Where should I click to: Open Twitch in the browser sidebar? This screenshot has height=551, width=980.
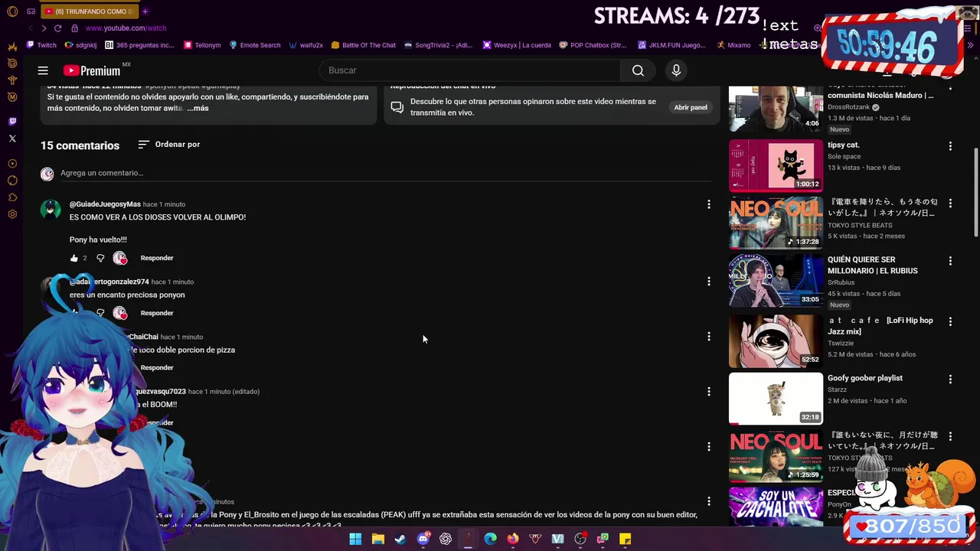[x=12, y=121]
